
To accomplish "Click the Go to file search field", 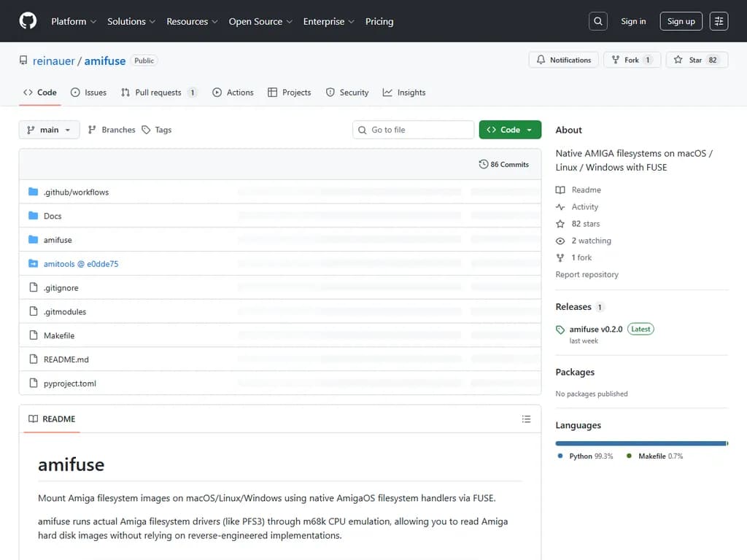I will click(414, 130).
